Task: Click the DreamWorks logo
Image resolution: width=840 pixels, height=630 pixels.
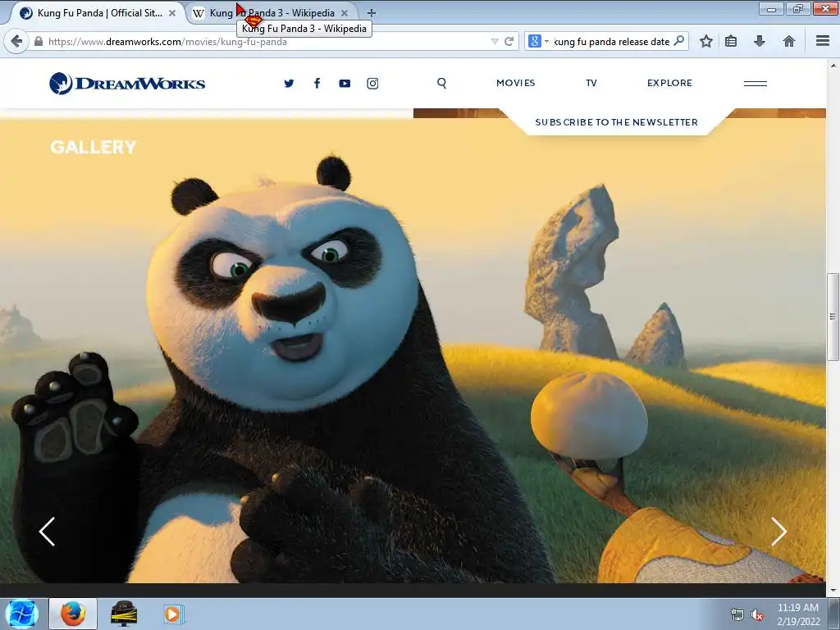Action: 127,83
